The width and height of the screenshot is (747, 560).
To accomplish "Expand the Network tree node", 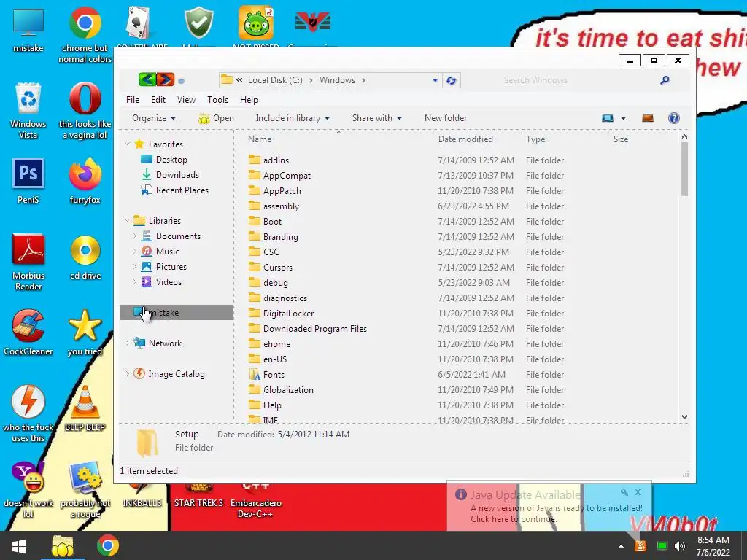I will [x=127, y=343].
